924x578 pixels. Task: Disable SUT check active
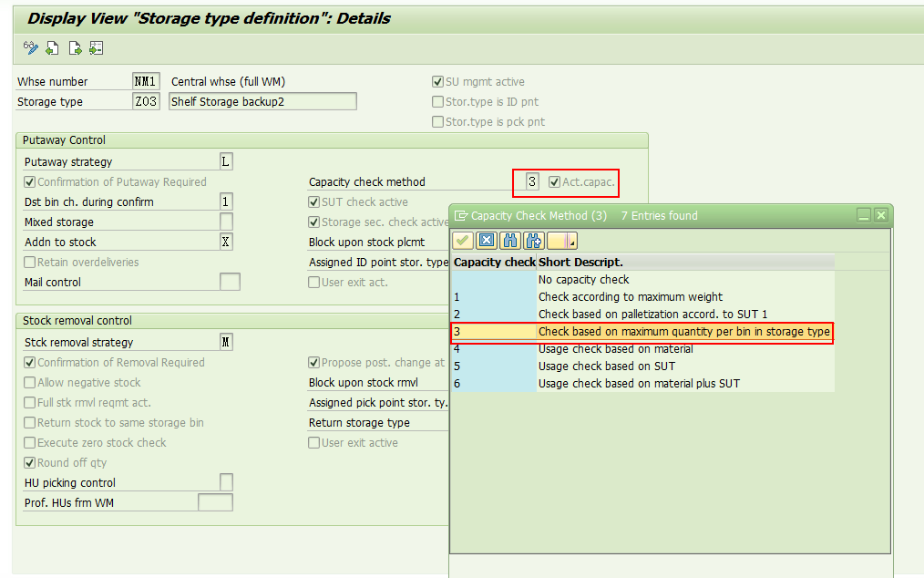click(313, 201)
